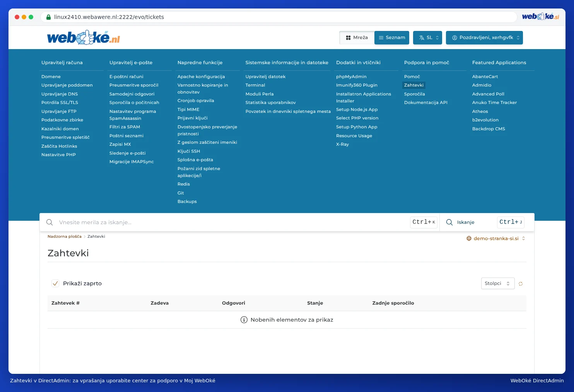Click the Zadeva column header
This screenshot has width=574, height=392.
pos(160,303)
